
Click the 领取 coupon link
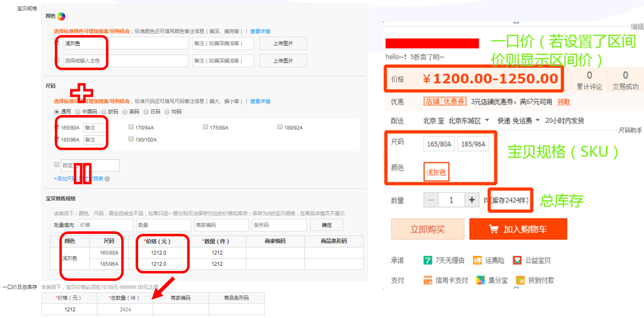564,102
